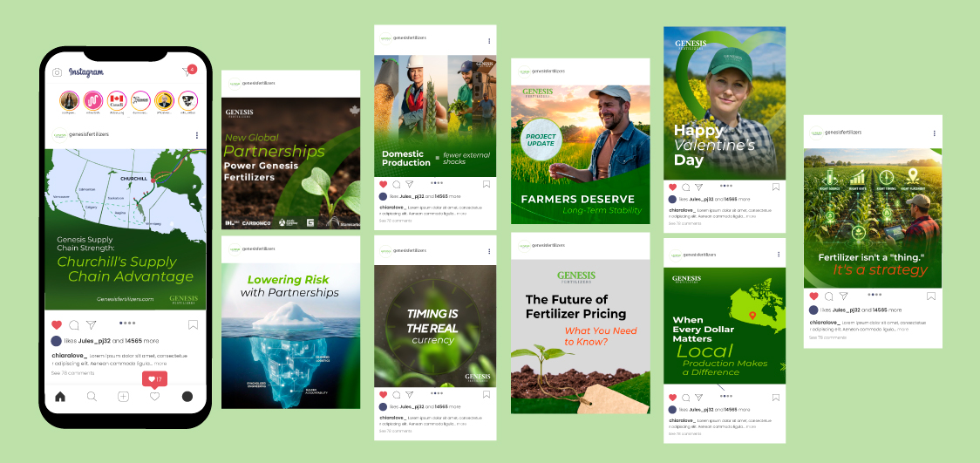Open profile circle in bottom navigation
This screenshot has height=463, width=980.
point(187,396)
